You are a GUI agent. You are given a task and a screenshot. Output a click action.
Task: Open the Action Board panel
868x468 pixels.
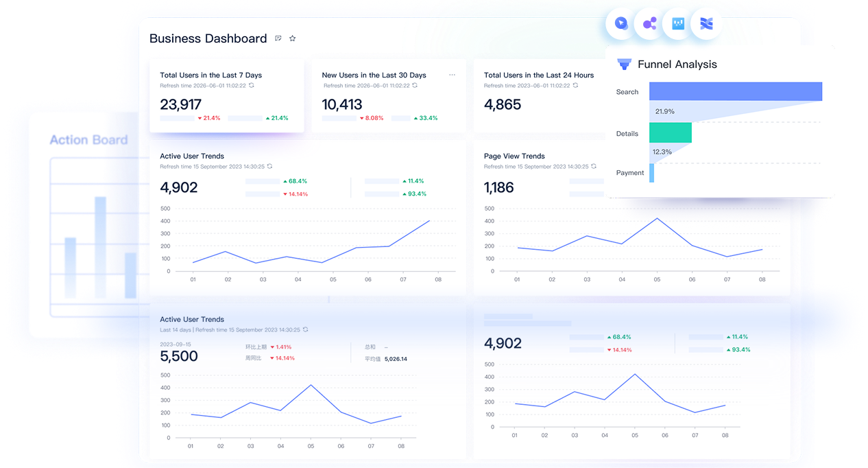[88, 140]
